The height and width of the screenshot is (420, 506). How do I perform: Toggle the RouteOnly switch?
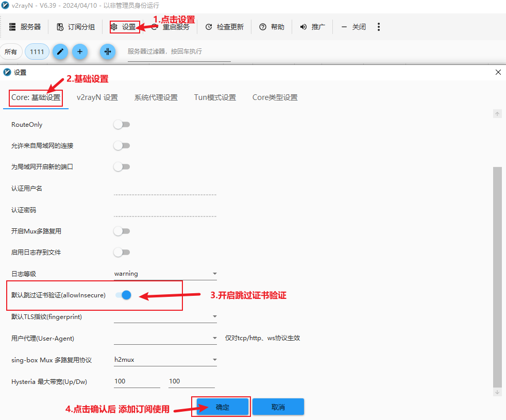[122, 125]
